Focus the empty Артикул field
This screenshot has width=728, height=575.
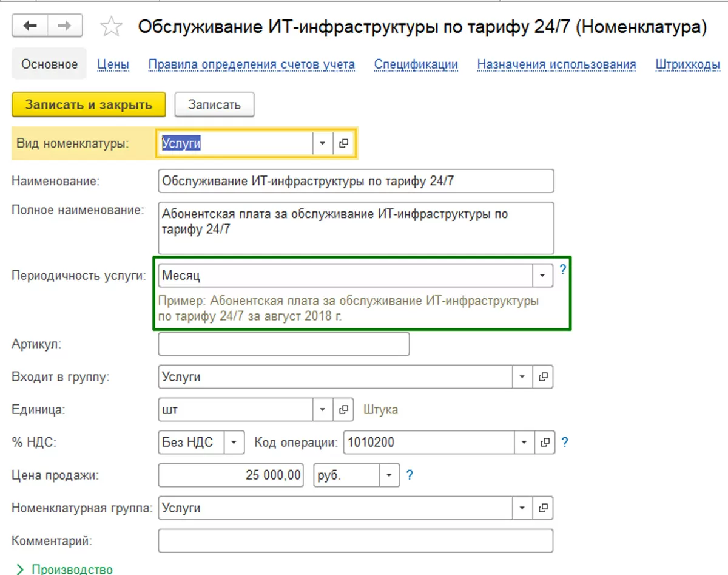pos(283,344)
